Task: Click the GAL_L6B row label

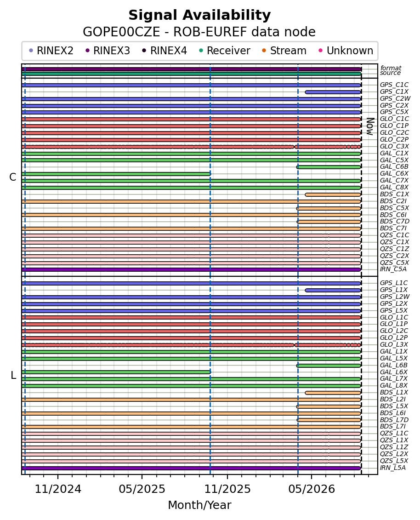Action: pyautogui.click(x=394, y=365)
